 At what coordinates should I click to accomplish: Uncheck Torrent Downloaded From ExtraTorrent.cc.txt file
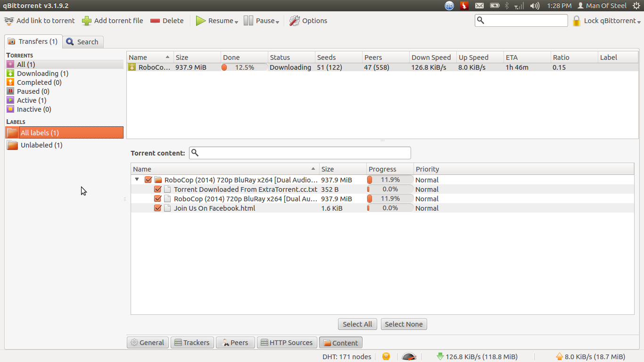[x=158, y=189]
